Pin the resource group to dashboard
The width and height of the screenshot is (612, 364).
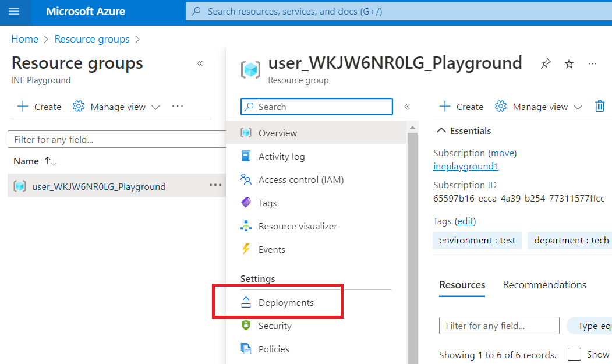tap(546, 63)
